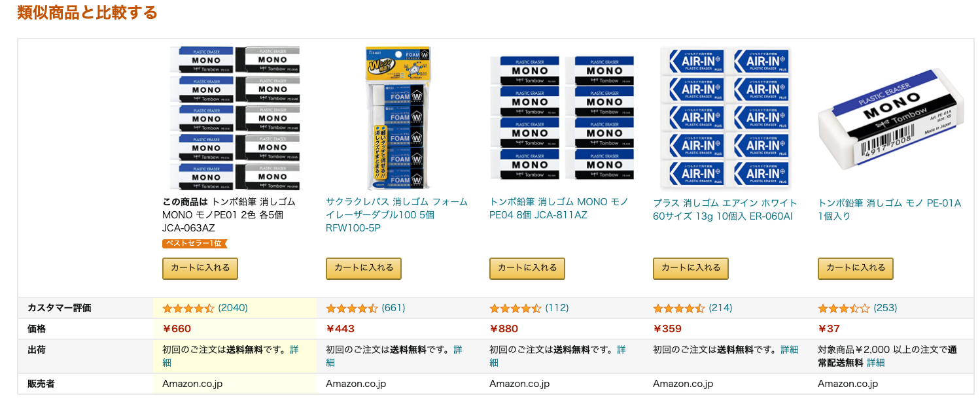Open the トンボ鉛筆 モノ PE-01A 1個入り link
The height and width of the screenshot is (404, 980).
click(x=889, y=208)
